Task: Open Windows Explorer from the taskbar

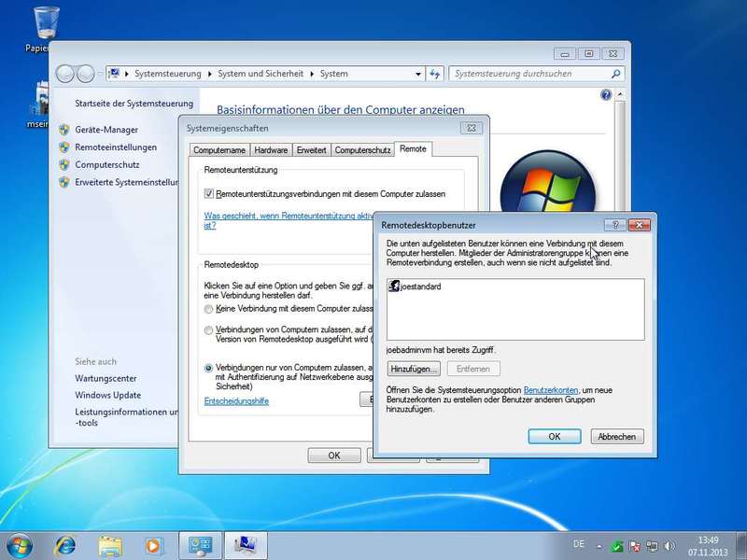Action: [110, 544]
